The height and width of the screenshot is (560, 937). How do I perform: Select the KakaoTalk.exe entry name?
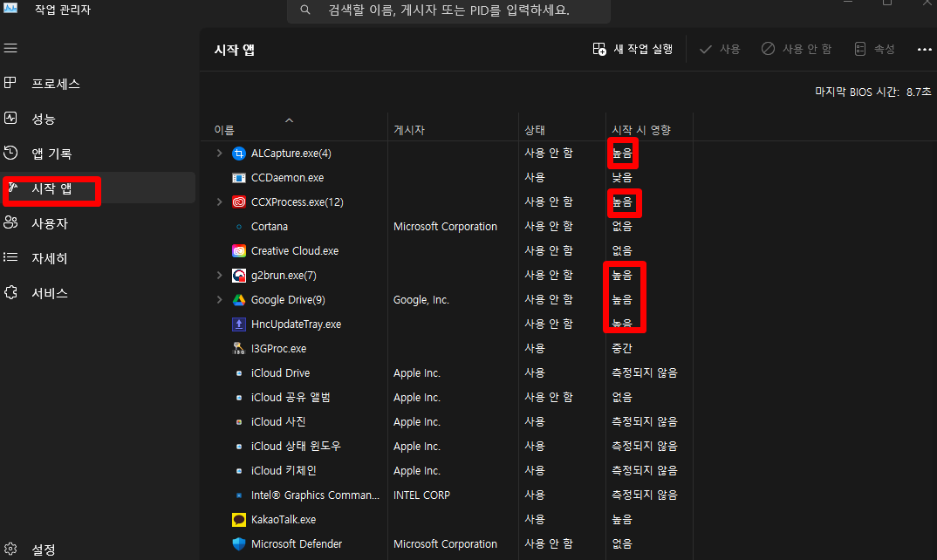pyautogui.click(x=284, y=520)
